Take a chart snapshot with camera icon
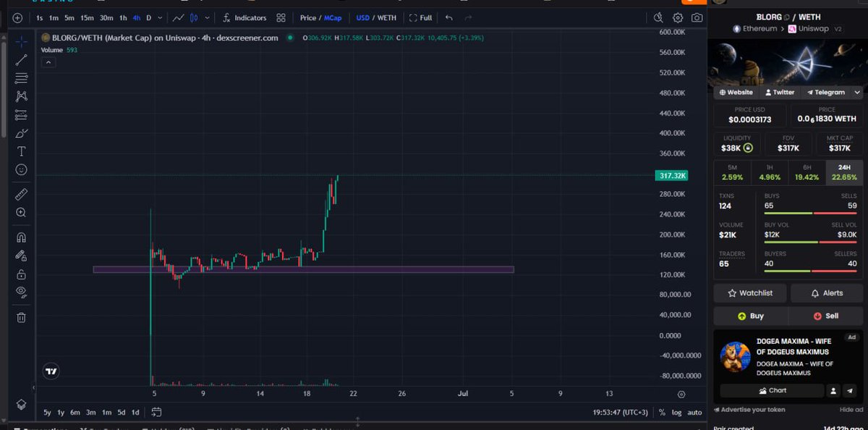Viewport: 868px width, 430px height. point(697,17)
